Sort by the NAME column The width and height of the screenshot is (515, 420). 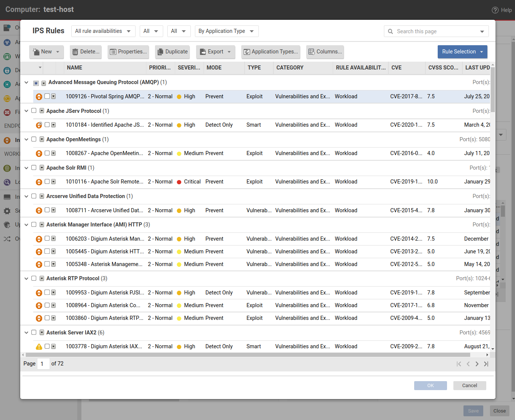click(105, 68)
